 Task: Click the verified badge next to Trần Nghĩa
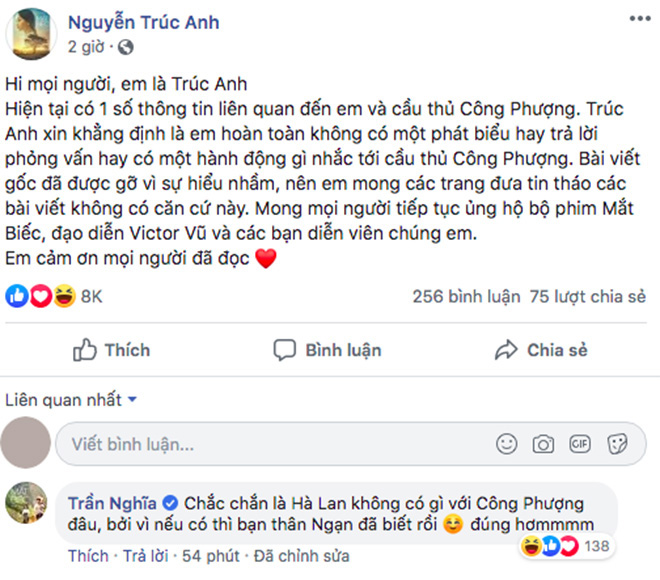coord(170,503)
